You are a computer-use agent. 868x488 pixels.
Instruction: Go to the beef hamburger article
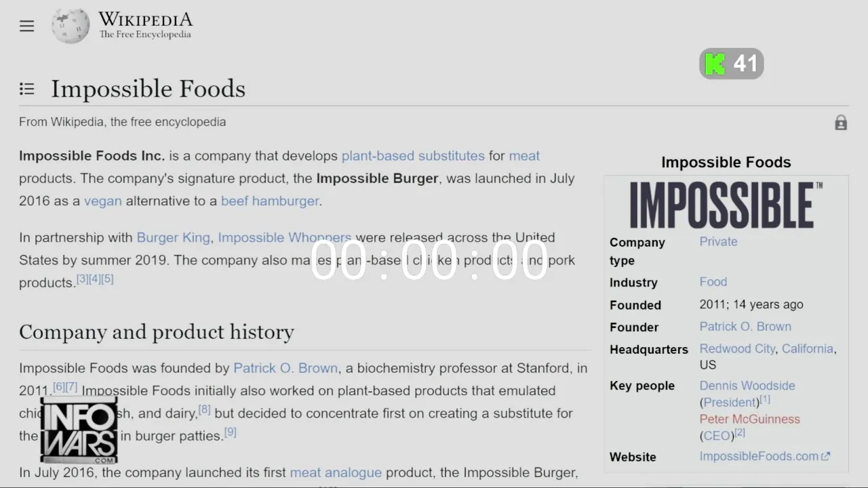point(270,201)
